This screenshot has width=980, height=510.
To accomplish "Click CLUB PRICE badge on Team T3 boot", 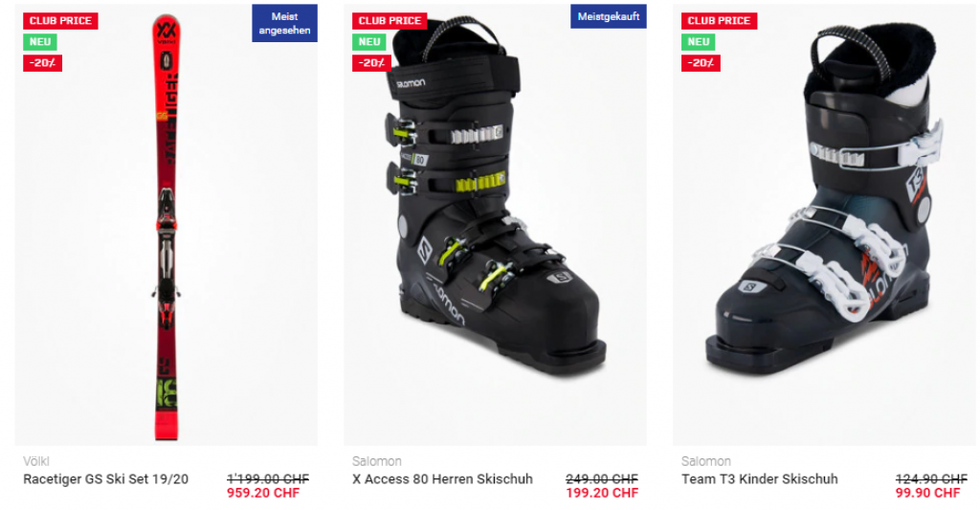I will click(719, 21).
